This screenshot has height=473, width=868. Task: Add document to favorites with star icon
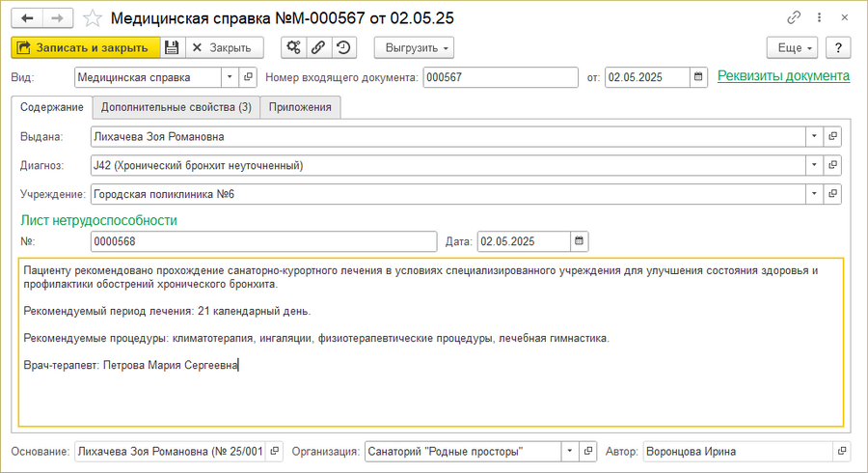pos(92,18)
